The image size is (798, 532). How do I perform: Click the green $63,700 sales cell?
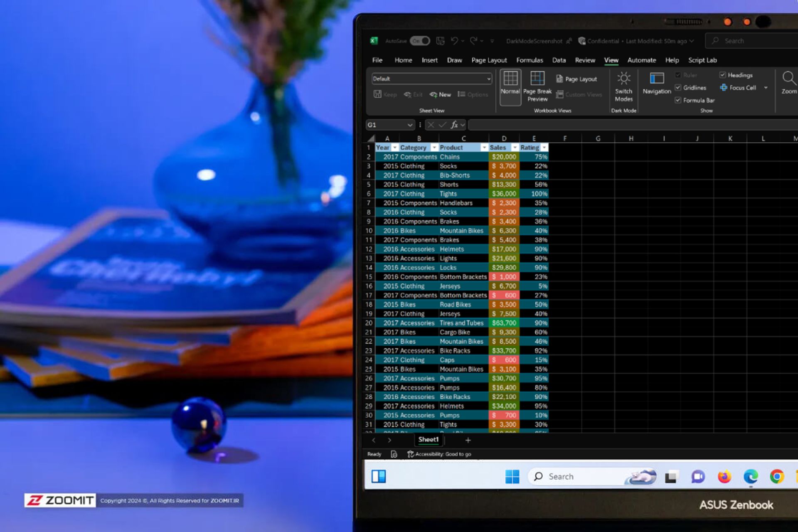pyautogui.click(x=504, y=323)
